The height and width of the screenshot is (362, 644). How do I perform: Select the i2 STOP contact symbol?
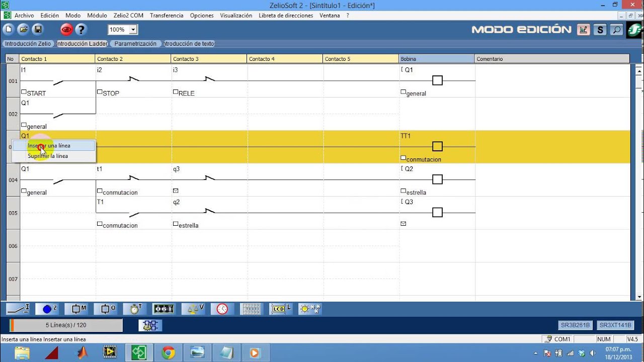[x=133, y=79]
